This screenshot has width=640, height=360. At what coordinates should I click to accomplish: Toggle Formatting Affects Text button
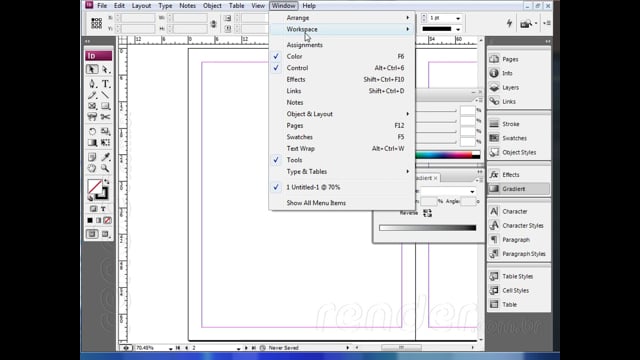click(x=103, y=209)
